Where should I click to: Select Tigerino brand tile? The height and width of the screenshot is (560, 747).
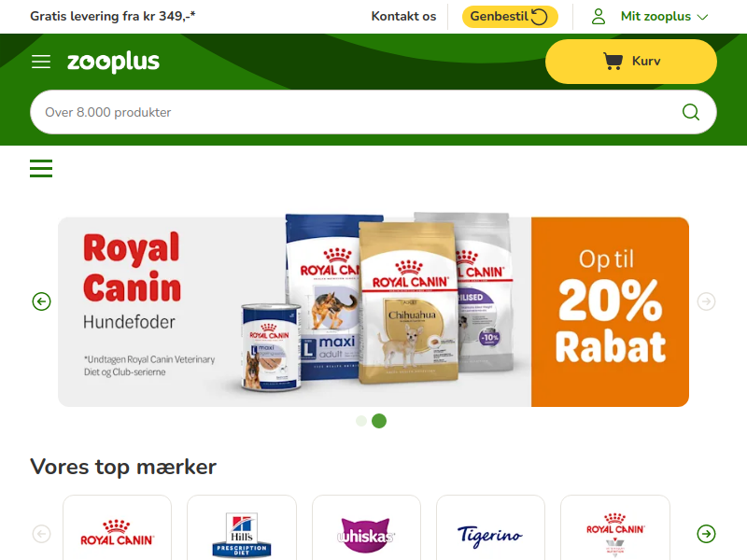490,527
